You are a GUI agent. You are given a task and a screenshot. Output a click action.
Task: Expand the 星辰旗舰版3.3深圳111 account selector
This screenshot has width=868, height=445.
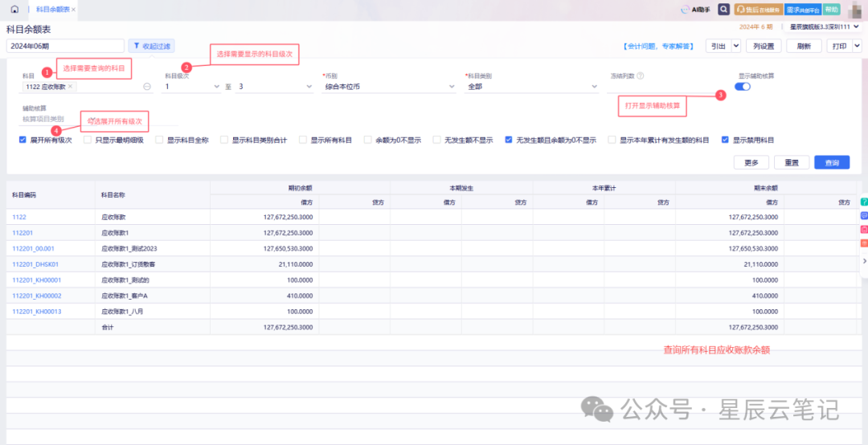(825, 27)
